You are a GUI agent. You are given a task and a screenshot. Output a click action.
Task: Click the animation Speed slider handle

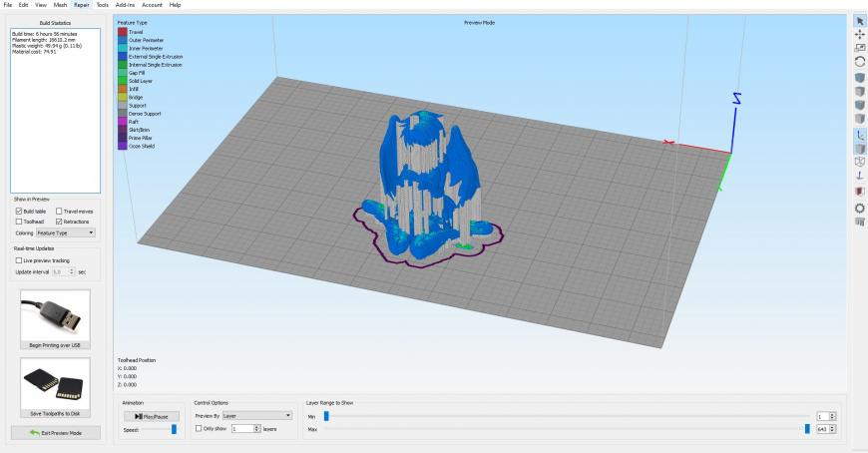tap(174, 429)
